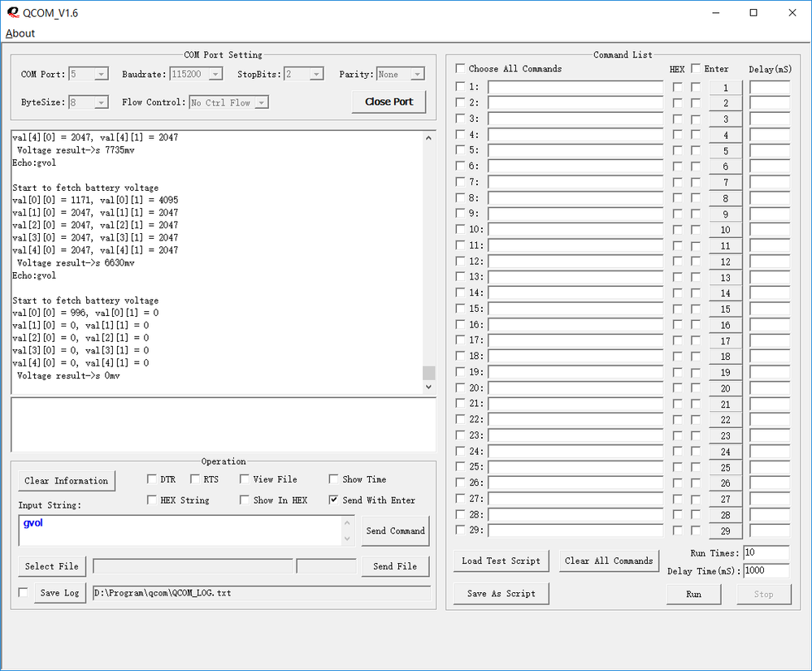Click command button 10 in Command List
The width and height of the screenshot is (812, 671).
pyautogui.click(x=726, y=230)
